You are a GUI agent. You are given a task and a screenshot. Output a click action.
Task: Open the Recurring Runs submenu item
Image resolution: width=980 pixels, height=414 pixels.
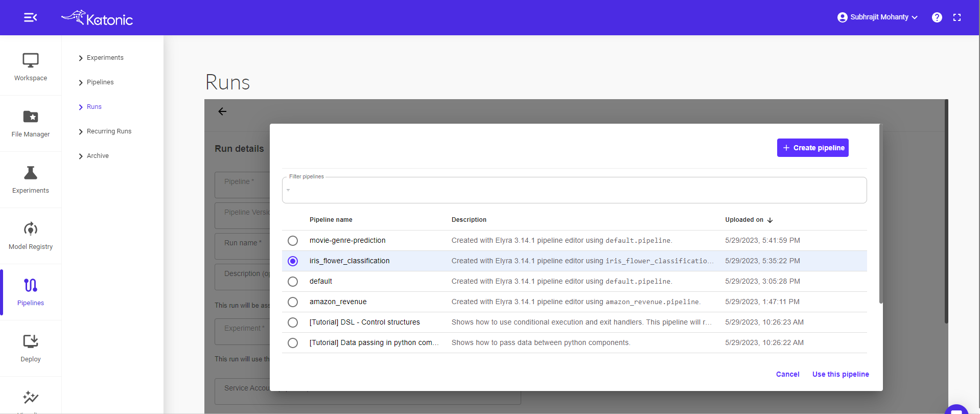[109, 131]
